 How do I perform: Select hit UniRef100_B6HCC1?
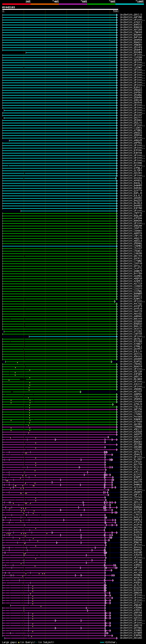(x=131, y=296)
